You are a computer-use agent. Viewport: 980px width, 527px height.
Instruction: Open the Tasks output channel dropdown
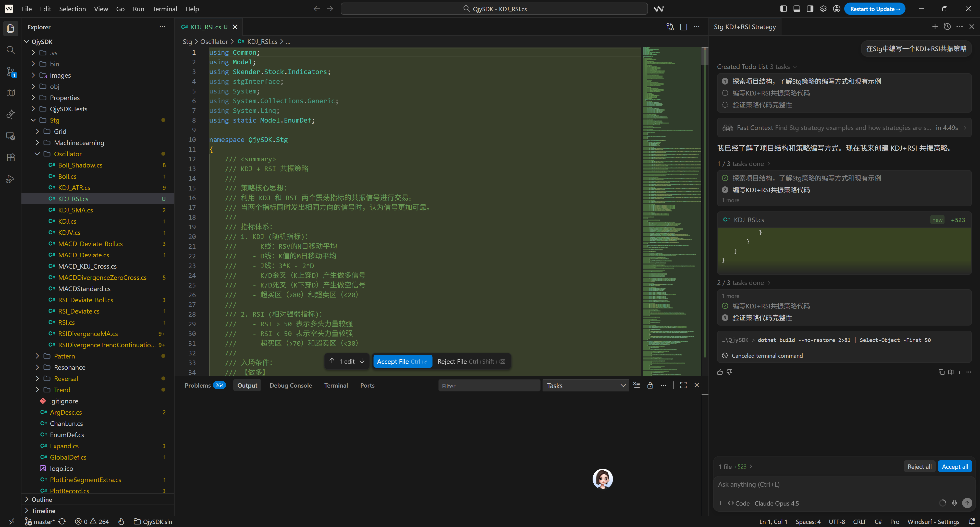[585, 386]
